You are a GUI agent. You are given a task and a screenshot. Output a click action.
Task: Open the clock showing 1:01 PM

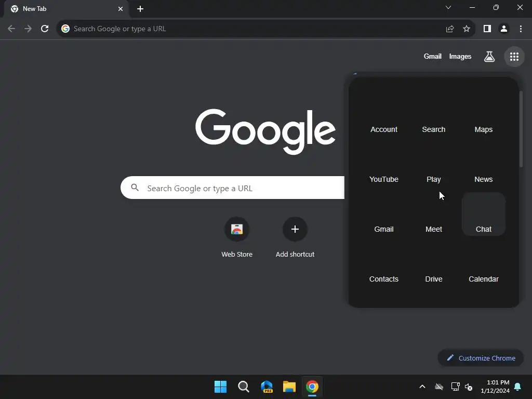click(x=495, y=387)
